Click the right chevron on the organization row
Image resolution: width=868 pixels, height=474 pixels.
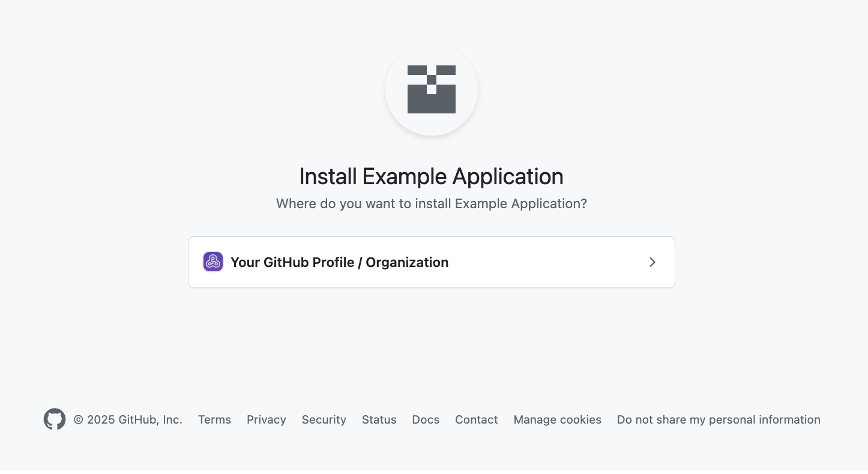tap(653, 262)
